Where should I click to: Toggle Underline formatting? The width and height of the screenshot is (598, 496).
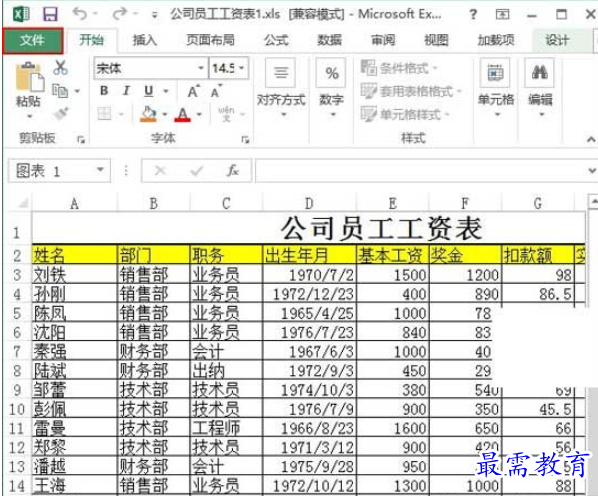(149, 91)
